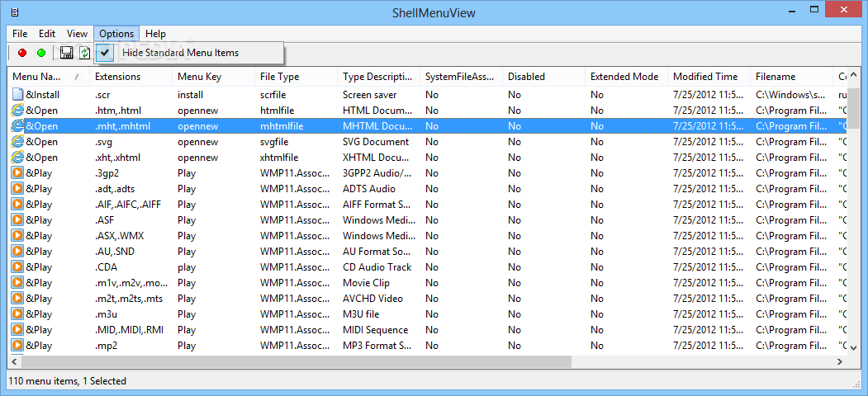This screenshot has height=396, width=868.
Task: Select the 'htmlfile' file type cell
Action: (279, 111)
